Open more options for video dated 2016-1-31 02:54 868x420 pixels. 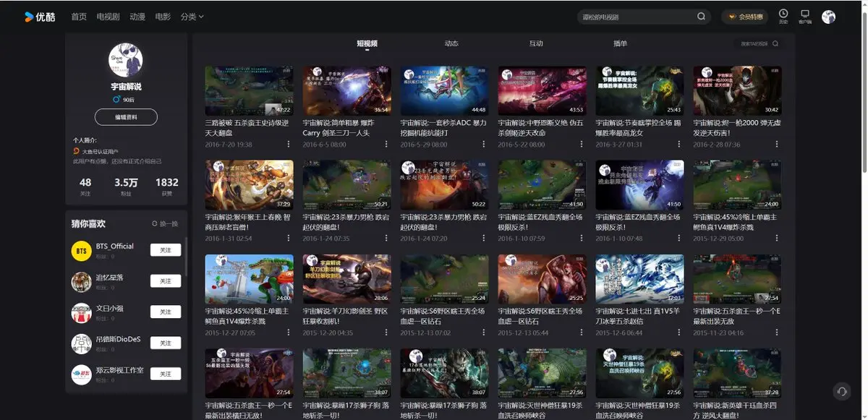coord(289,238)
